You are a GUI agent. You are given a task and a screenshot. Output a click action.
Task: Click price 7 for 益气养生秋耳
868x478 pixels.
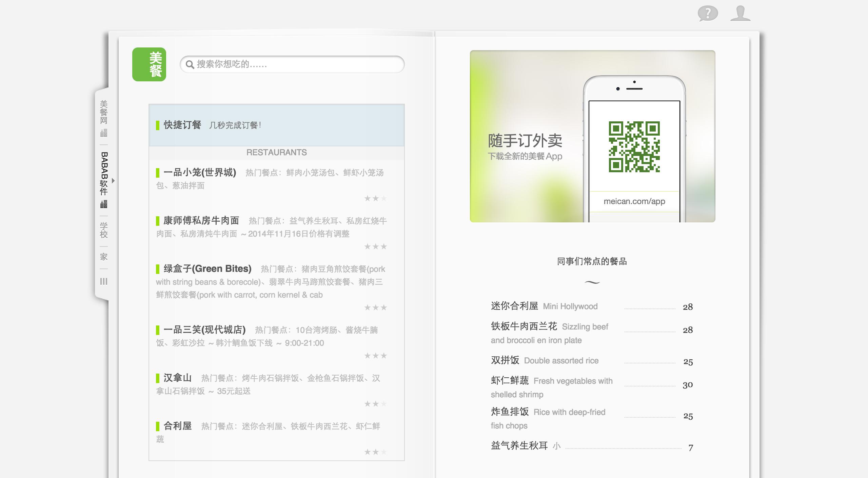click(x=691, y=448)
